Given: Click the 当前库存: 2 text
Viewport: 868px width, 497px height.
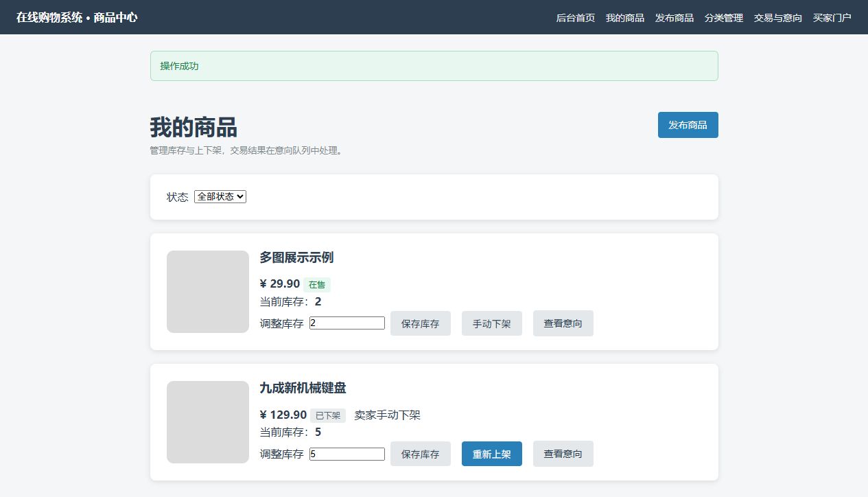Looking at the screenshot, I should coord(290,302).
